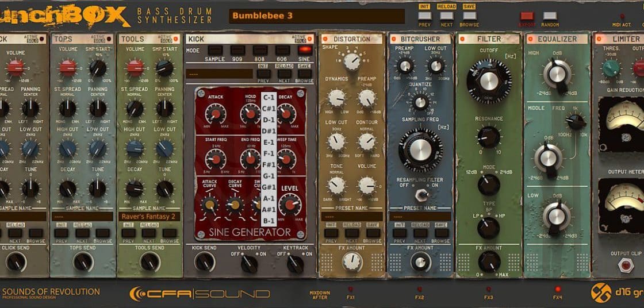Click the top bar NEXT preset button
The height and width of the screenshot is (308, 644).
(446, 16)
